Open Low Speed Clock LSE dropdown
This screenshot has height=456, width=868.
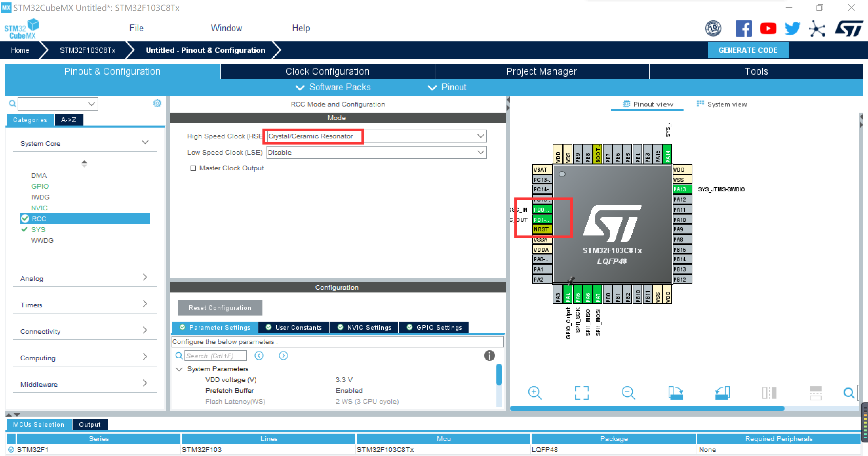(376, 152)
